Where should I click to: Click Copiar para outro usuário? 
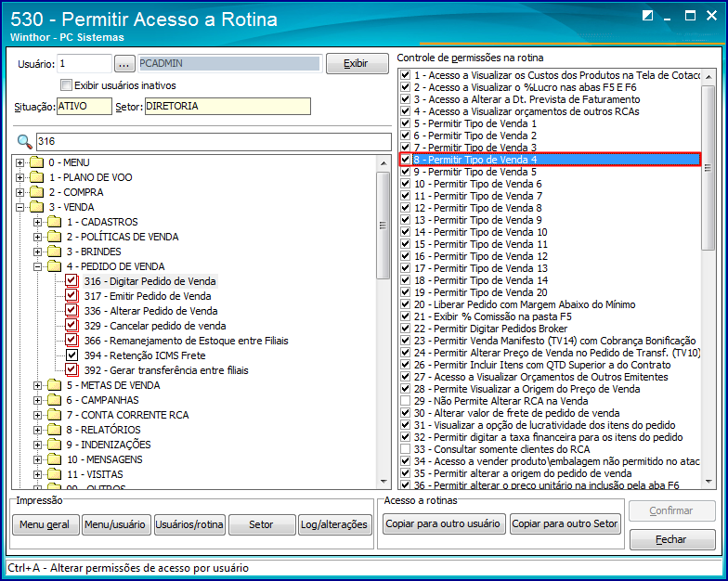tap(444, 523)
